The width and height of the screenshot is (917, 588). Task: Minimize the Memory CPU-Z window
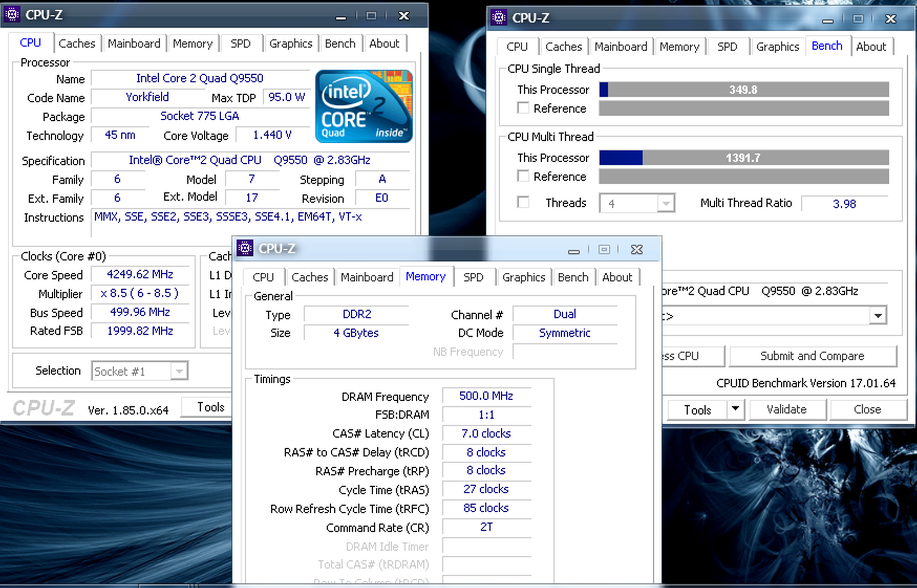tap(573, 250)
